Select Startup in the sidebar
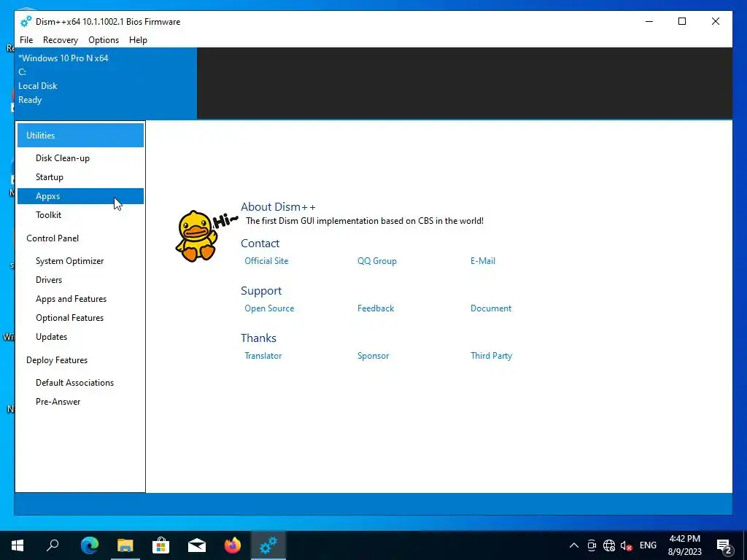 [x=80, y=177]
